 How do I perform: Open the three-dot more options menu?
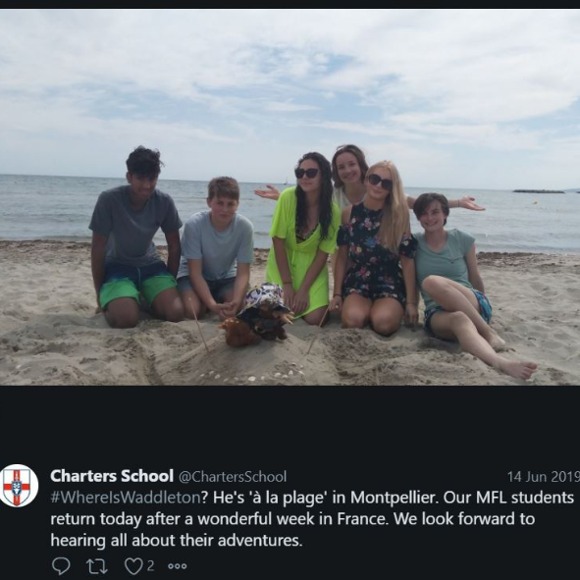178,566
